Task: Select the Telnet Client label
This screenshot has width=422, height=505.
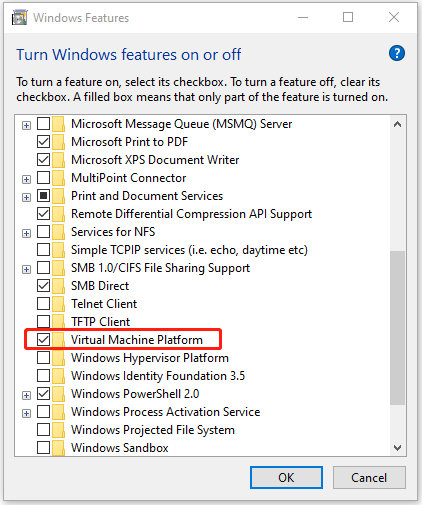Action: click(104, 304)
